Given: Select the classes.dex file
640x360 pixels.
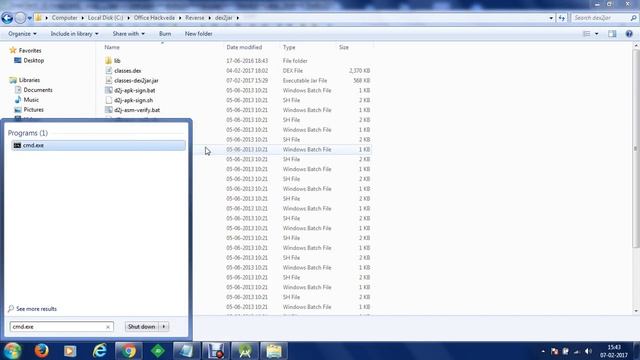Looking at the screenshot, I should click(x=127, y=71).
